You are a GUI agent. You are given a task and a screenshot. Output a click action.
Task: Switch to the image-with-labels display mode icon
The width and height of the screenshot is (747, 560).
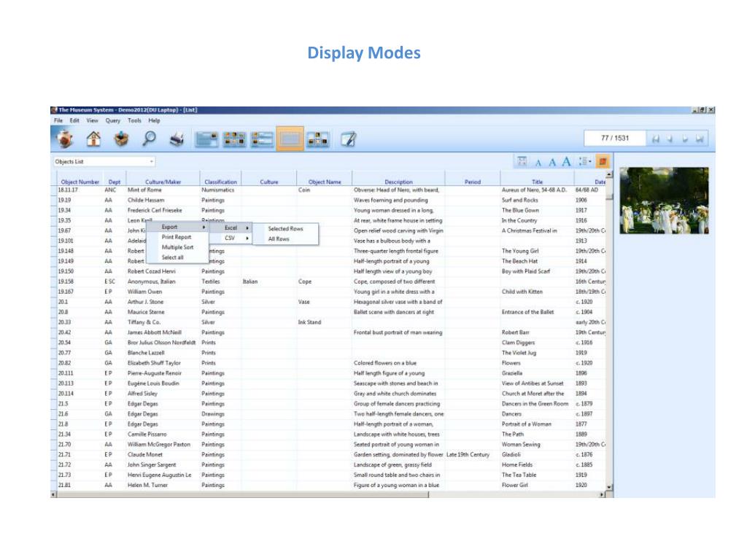[x=262, y=139]
